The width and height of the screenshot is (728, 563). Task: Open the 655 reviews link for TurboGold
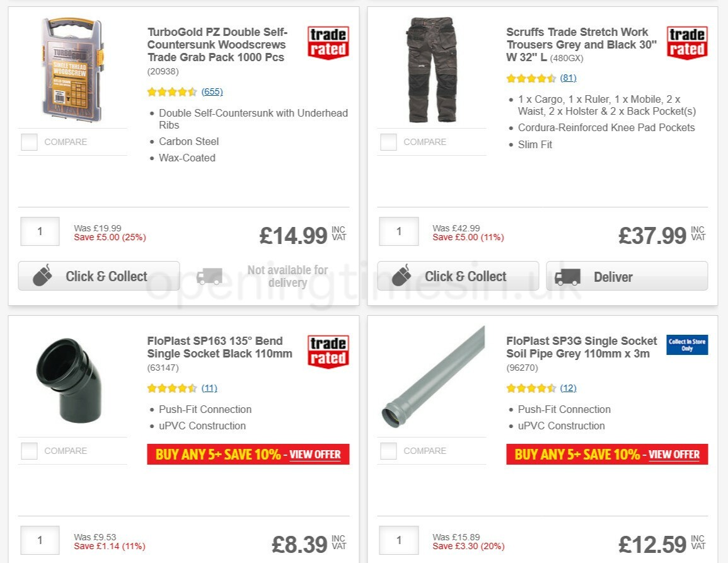(212, 91)
